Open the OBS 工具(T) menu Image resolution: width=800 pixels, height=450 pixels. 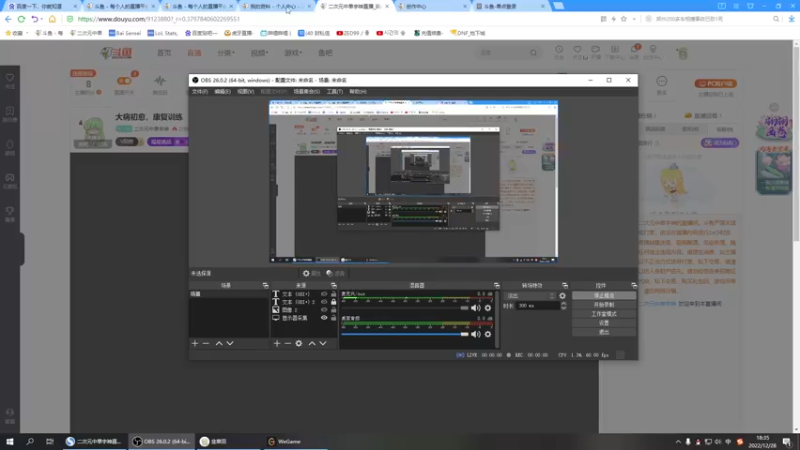pos(335,92)
